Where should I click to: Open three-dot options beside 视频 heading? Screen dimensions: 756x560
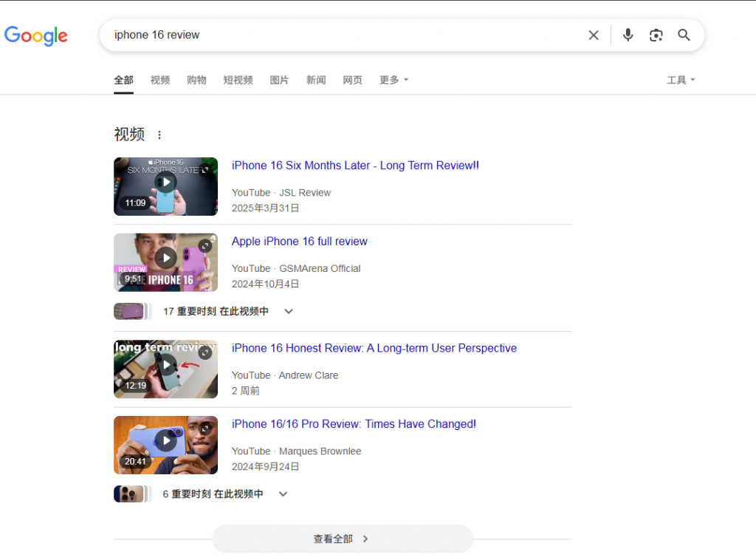[x=159, y=135]
